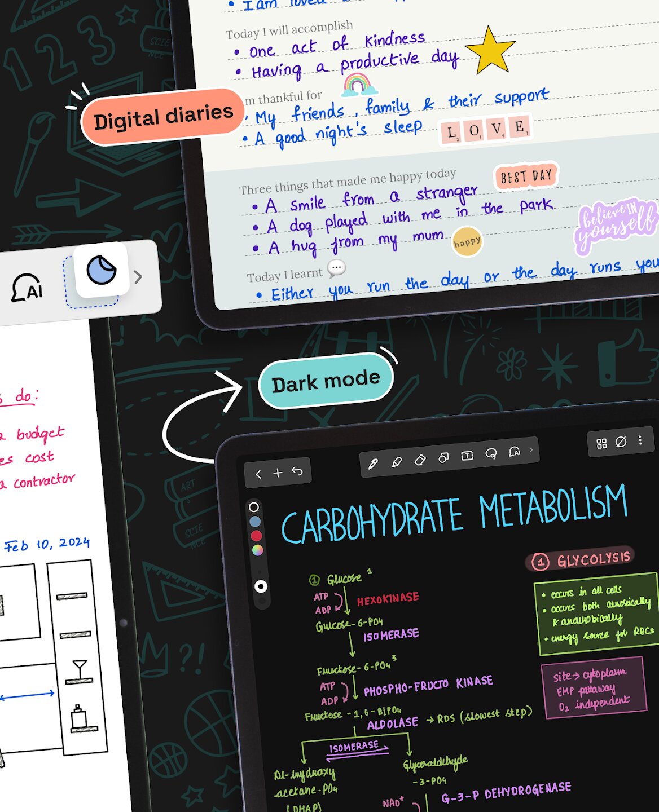Click the round yellow happy sticker
The width and height of the screenshot is (659, 812).
(467, 242)
